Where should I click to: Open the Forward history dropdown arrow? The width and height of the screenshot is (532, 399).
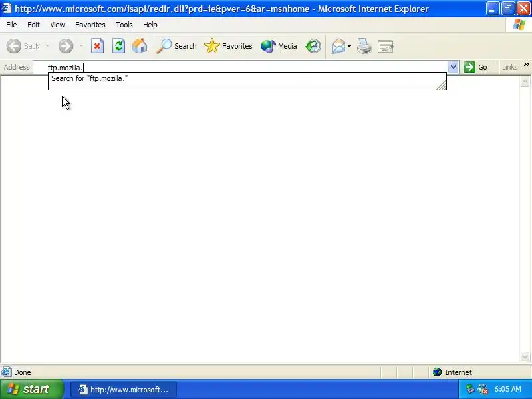pyautogui.click(x=81, y=46)
